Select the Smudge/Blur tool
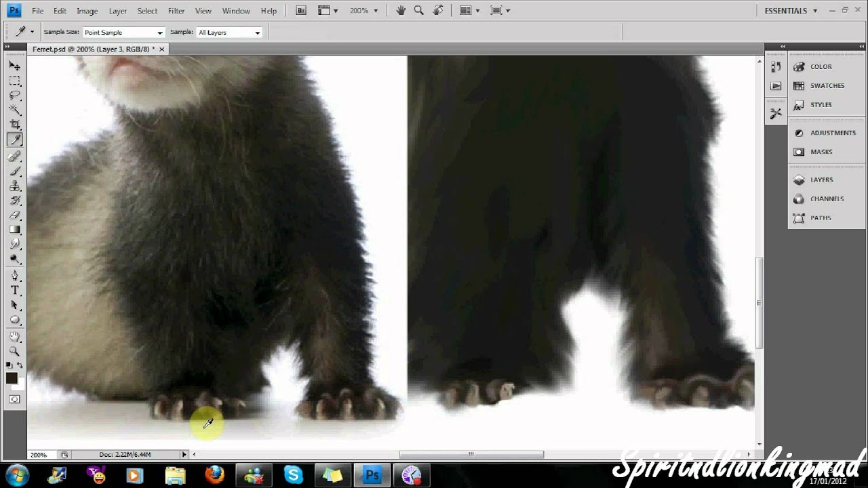 coord(14,245)
